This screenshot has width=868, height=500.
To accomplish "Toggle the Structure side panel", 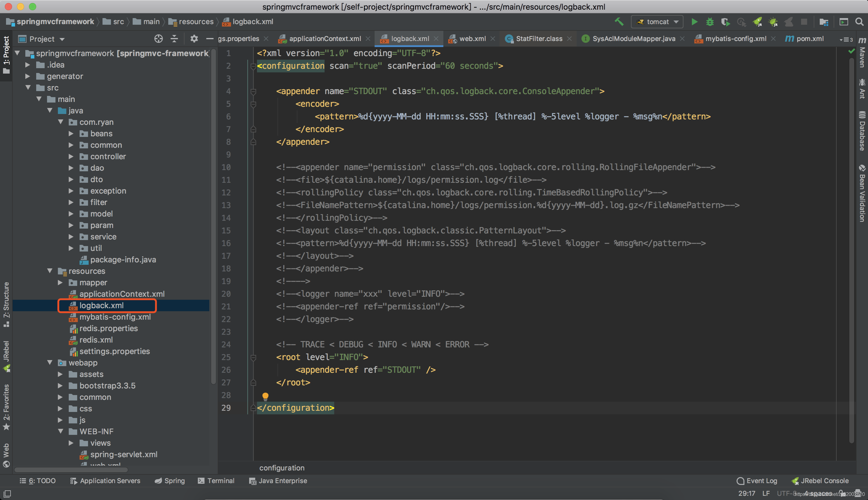I will click(6, 304).
